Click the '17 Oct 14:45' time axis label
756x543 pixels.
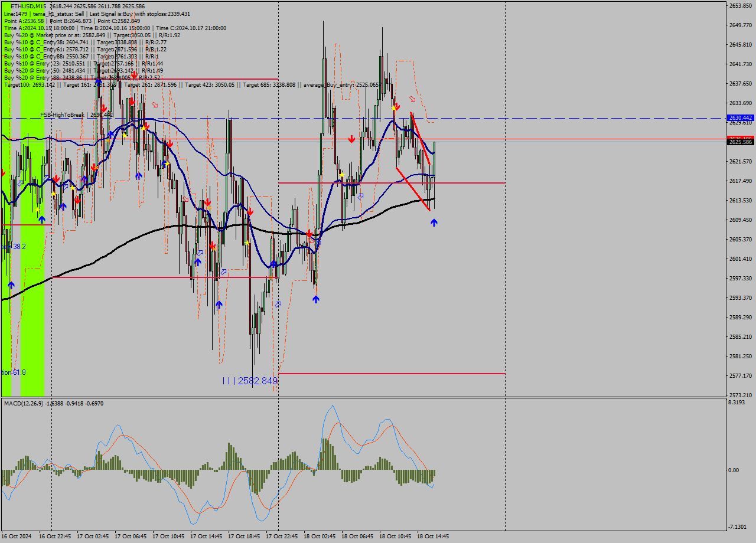pos(206,537)
